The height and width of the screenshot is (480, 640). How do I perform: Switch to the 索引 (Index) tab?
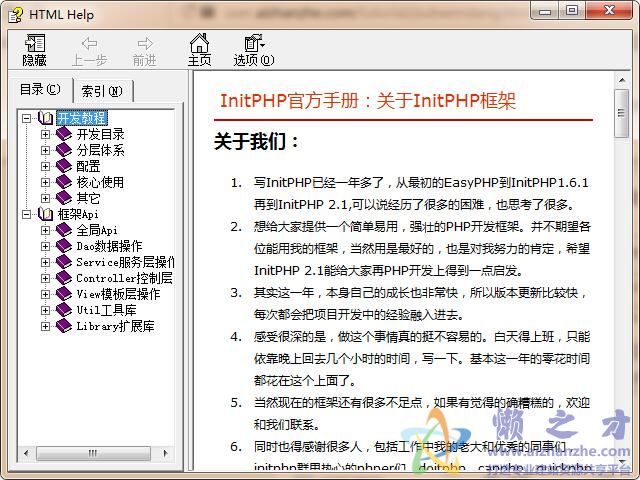click(x=102, y=91)
